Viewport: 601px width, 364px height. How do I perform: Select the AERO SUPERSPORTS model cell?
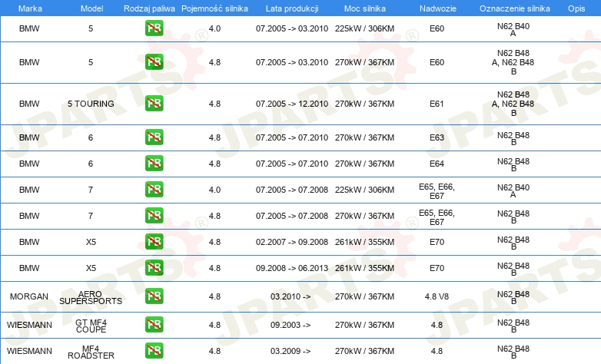click(91, 297)
